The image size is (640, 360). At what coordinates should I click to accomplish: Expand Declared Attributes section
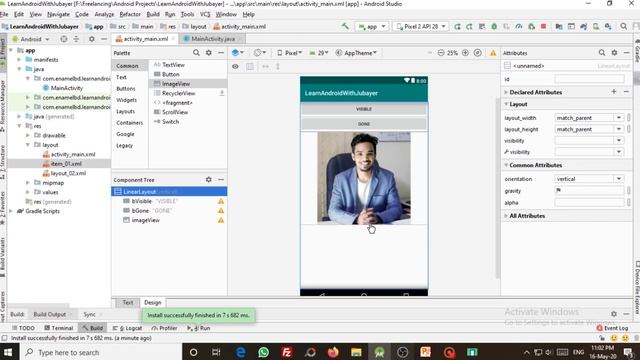pyautogui.click(x=506, y=92)
